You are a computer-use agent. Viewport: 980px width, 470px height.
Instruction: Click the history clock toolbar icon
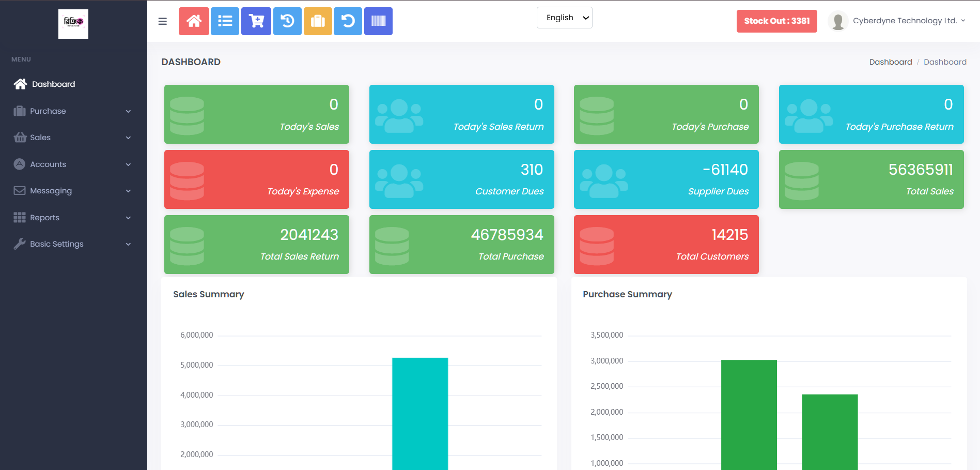pyautogui.click(x=287, y=21)
